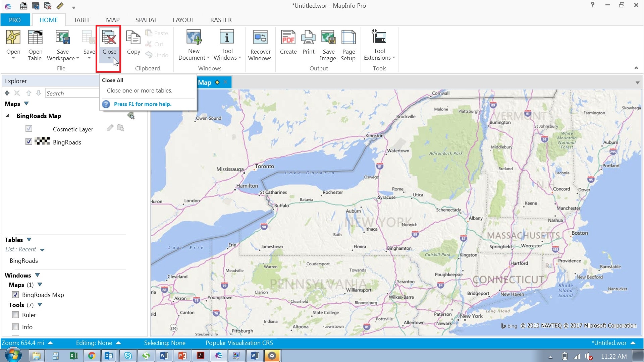Viewport: 644px width, 362px height.
Task: Click the Copy icon in Clipboard
Action: coord(133,38)
